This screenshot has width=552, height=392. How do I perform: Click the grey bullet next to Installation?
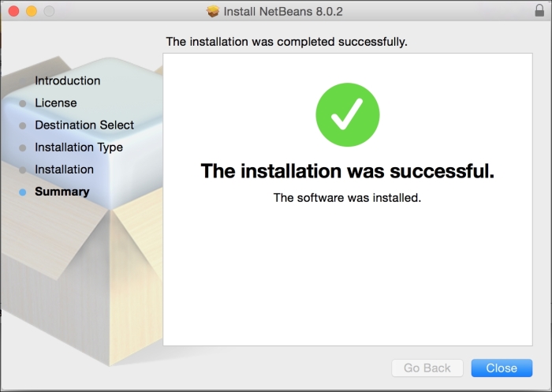pyautogui.click(x=23, y=170)
